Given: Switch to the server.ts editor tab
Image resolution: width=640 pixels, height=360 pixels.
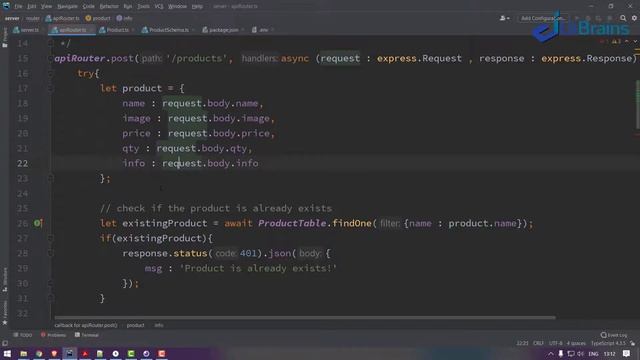Looking at the screenshot, I should (26, 30).
